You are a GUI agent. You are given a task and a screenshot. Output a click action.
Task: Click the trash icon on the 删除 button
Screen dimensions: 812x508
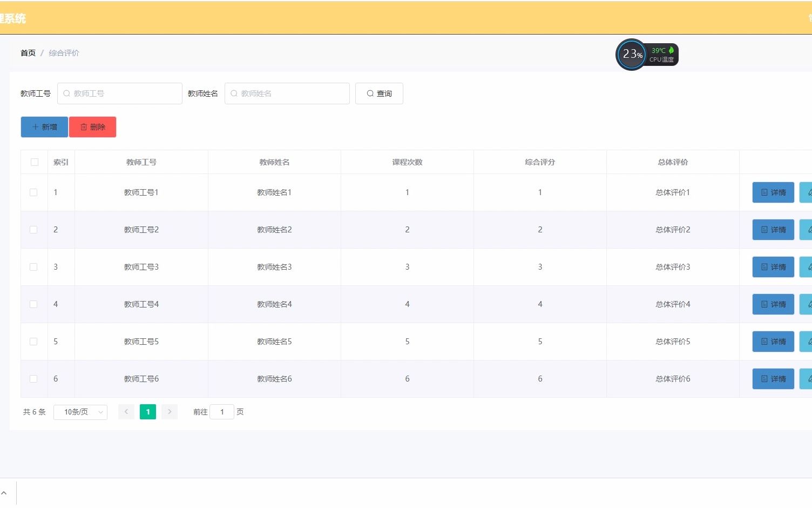[84, 126]
